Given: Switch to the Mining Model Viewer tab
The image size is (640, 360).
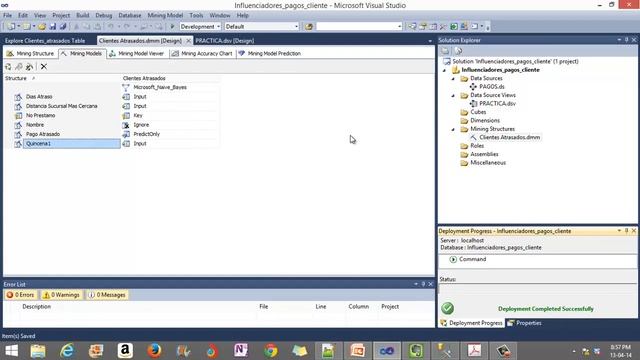Looking at the screenshot, I should click(x=137, y=53).
